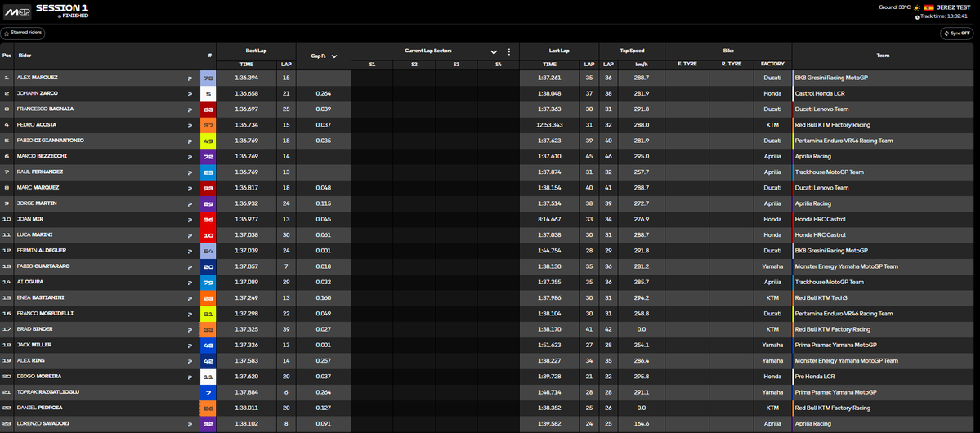Click the P pit icon in Joan Mir's row

coord(190,219)
